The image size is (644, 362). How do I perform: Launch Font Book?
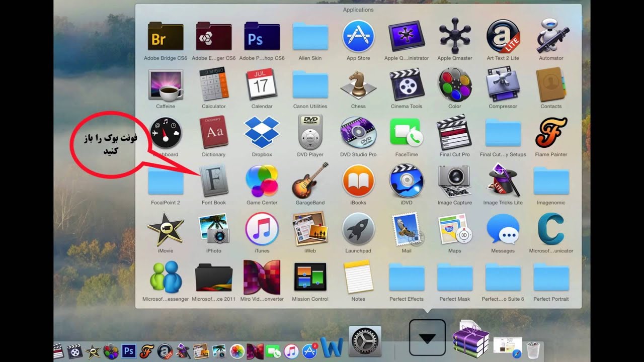(214, 181)
